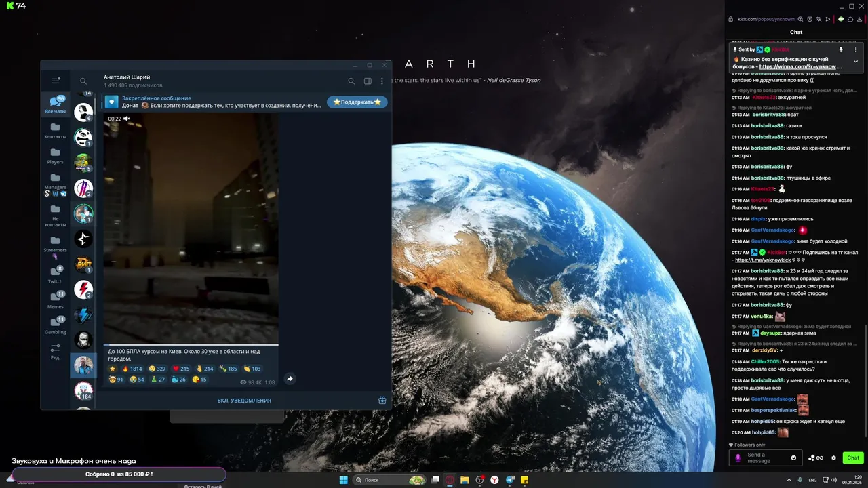Open the Twitch folder
868x488 pixels.
point(56,274)
